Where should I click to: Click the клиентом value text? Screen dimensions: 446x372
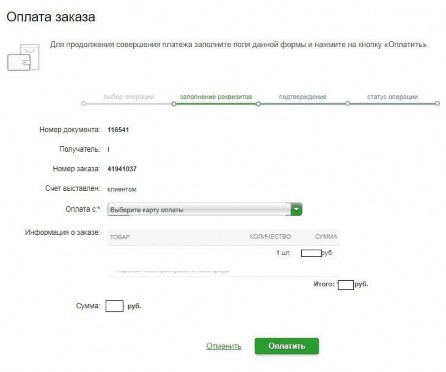[x=122, y=189]
